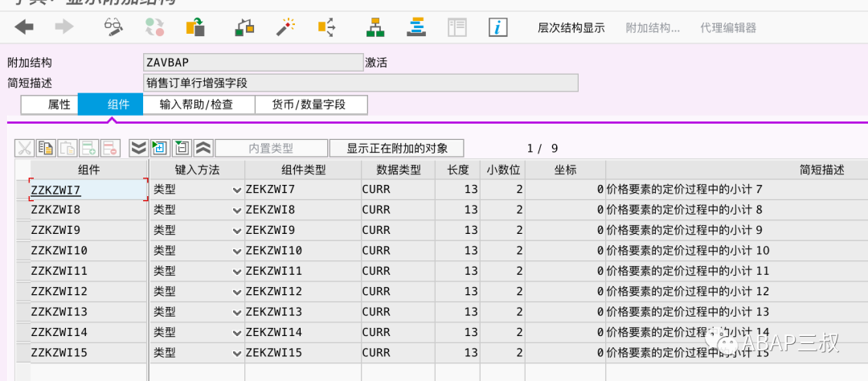
Task: Click the greyed forward arrow icon
Action: [64, 27]
